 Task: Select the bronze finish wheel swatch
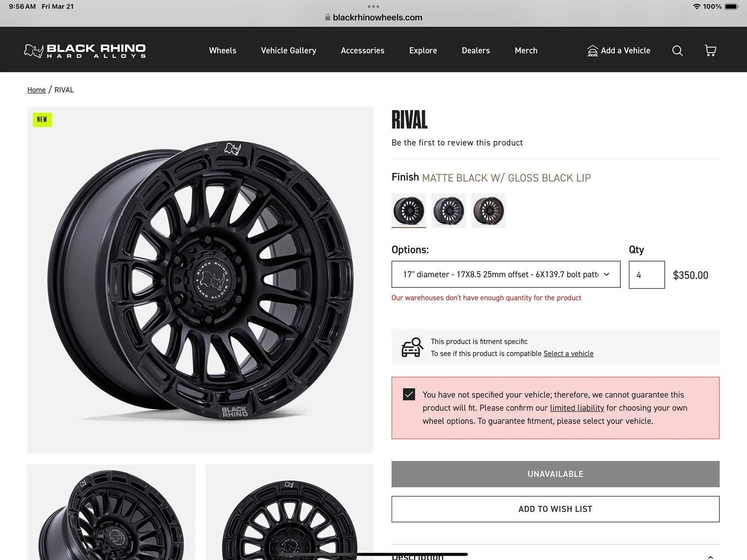(x=488, y=211)
